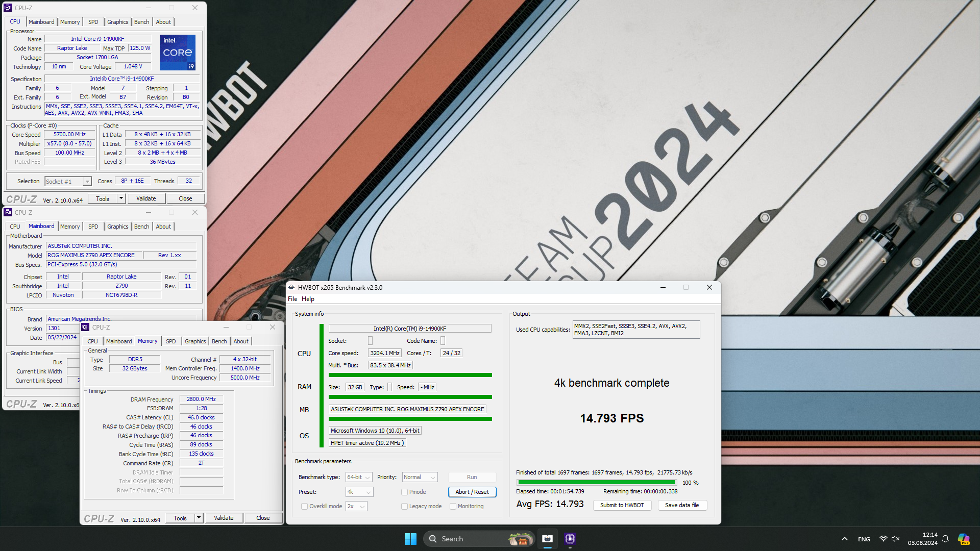Enable the Pmode checkbox

(x=404, y=492)
